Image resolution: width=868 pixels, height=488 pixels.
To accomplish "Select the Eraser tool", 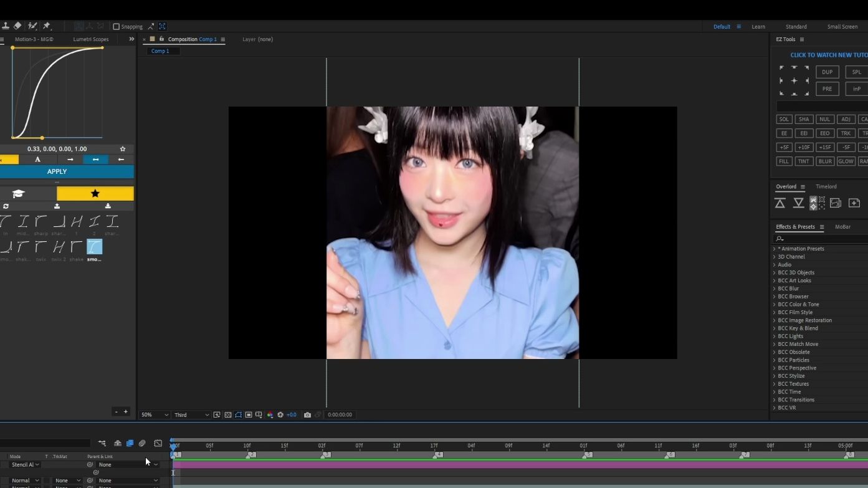I will [17, 26].
